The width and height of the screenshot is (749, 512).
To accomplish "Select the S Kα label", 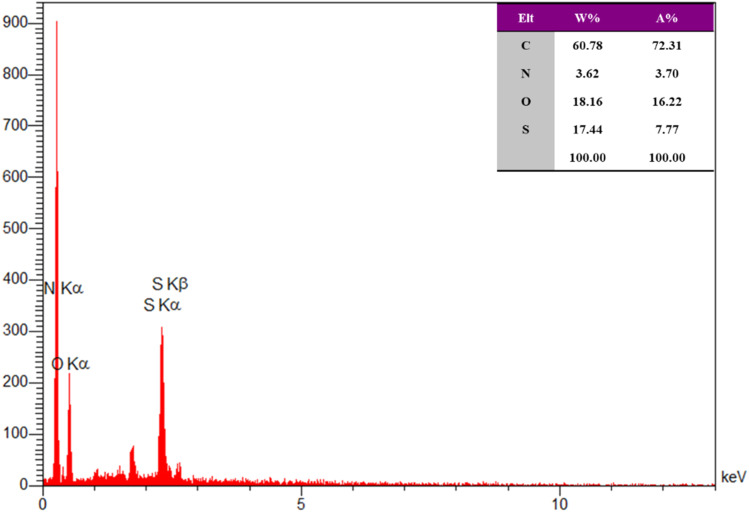I will 162,305.
